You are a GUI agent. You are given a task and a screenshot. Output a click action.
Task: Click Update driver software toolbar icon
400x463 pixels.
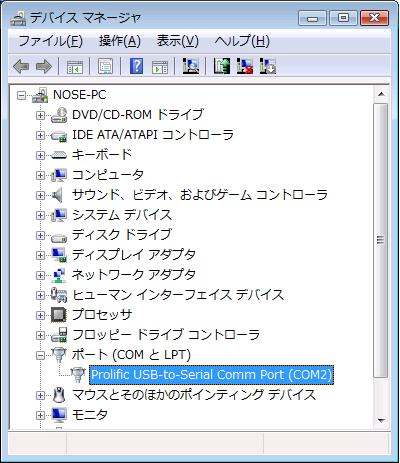click(222, 66)
